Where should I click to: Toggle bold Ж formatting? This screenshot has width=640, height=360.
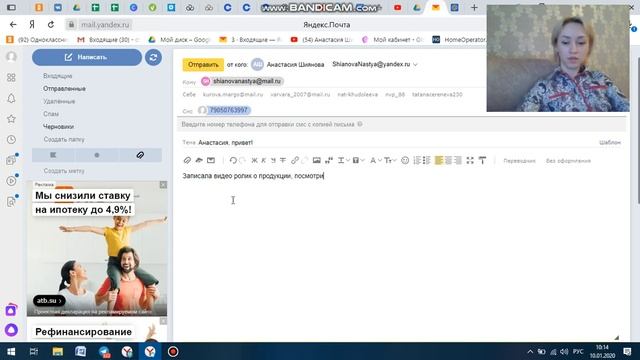[x=254, y=160]
